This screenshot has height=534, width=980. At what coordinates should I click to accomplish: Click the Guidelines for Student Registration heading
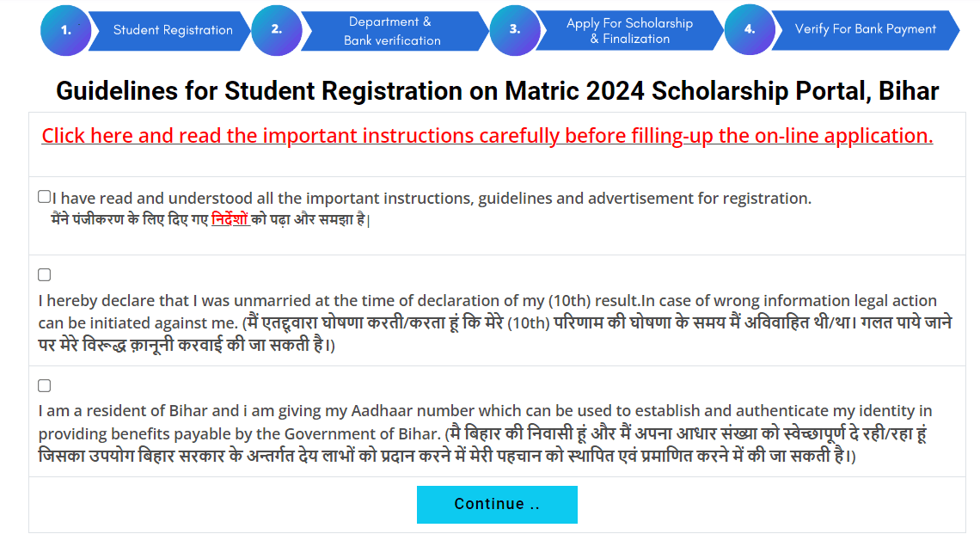497,91
